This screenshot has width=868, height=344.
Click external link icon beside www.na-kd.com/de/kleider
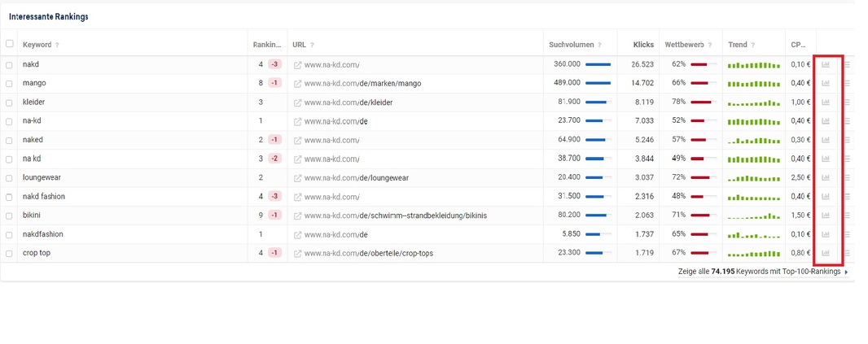point(297,102)
